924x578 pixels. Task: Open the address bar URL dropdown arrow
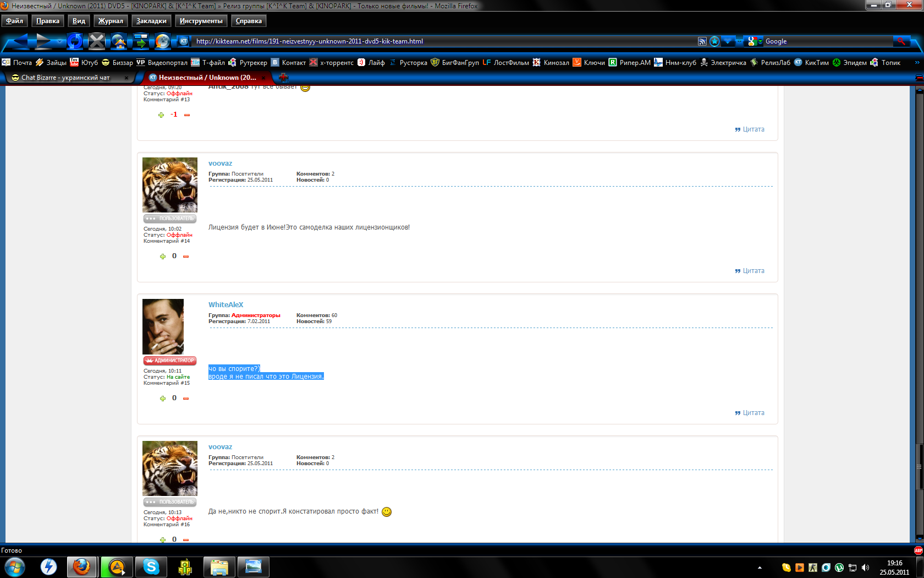point(728,41)
